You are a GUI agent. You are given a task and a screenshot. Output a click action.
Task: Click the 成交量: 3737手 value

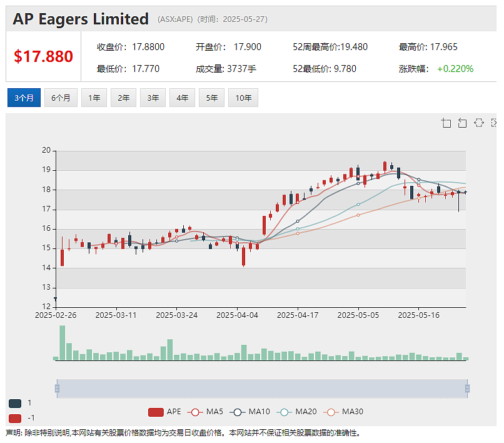(x=226, y=69)
